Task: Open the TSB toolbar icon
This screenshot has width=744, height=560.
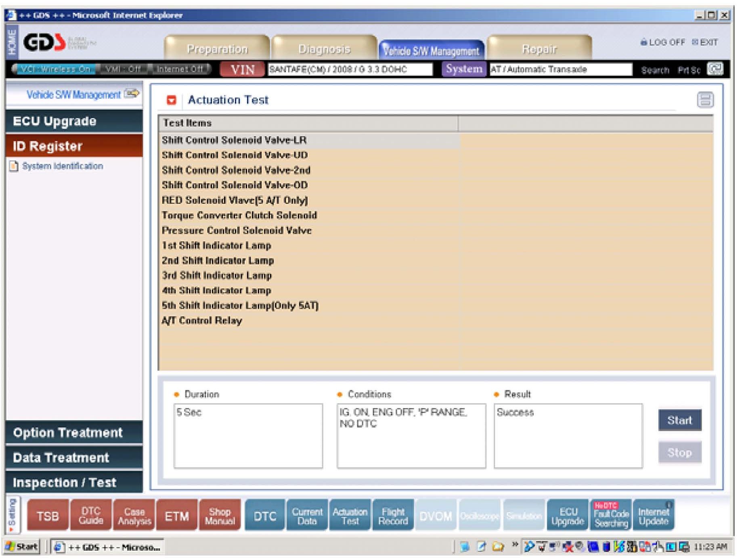Action: tap(48, 516)
